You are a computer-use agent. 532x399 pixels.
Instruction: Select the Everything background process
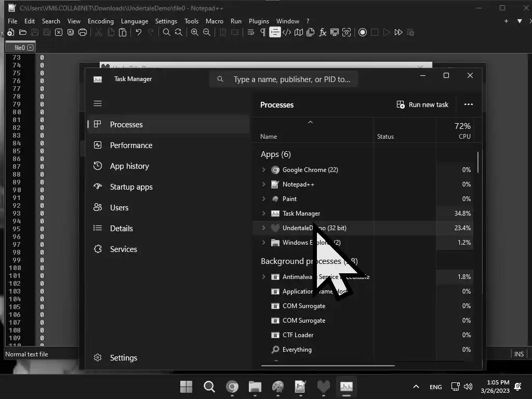pos(363,350)
